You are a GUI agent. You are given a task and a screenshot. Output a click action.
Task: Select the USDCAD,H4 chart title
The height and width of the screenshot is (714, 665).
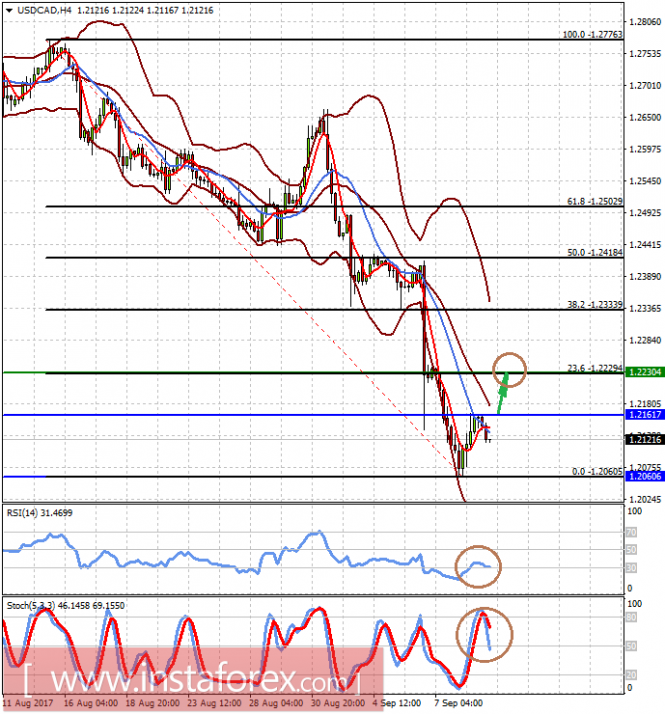click(x=44, y=10)
